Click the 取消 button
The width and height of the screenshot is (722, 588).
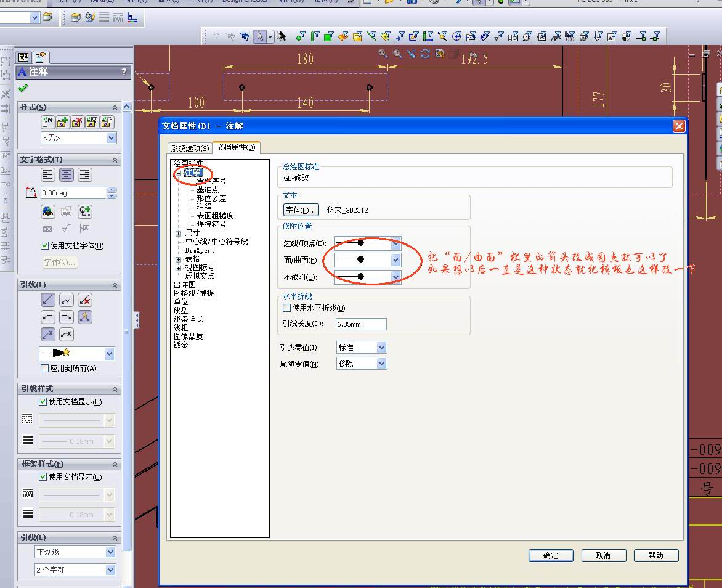[603, 556]
